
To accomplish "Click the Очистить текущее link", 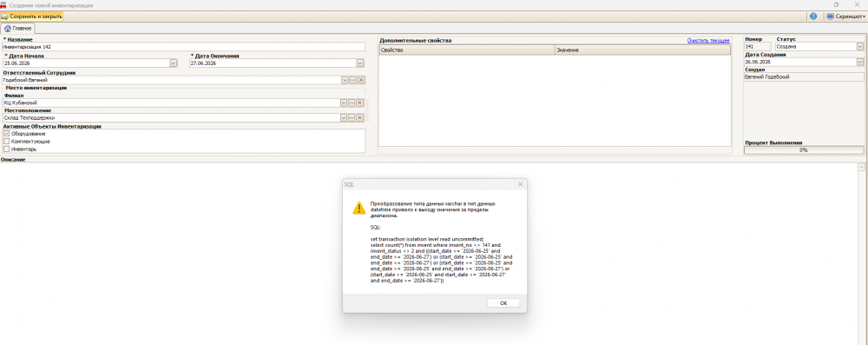I will (708, 41).
